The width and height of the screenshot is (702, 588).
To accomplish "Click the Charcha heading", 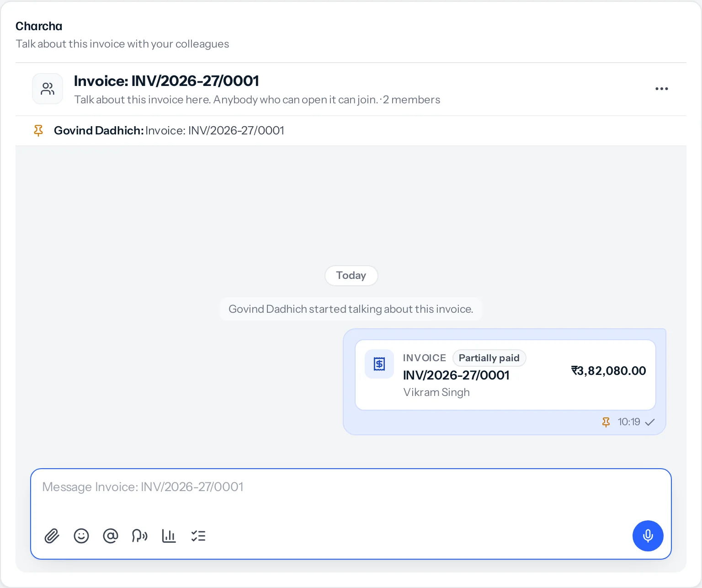I will click(x=39, y=26).
